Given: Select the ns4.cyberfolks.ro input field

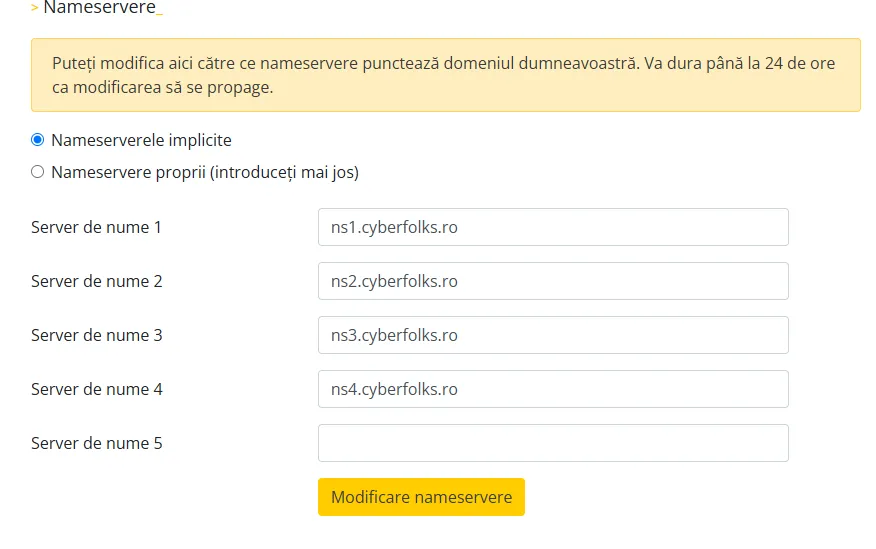Looking at the screenshot, I should coord(553,389).
